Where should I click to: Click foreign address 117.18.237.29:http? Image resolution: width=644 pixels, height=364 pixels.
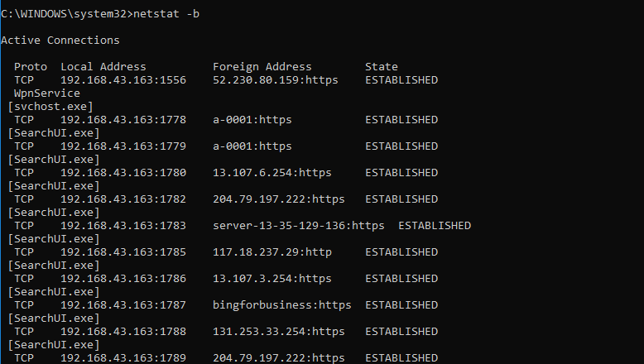click(x=272, y=252)
